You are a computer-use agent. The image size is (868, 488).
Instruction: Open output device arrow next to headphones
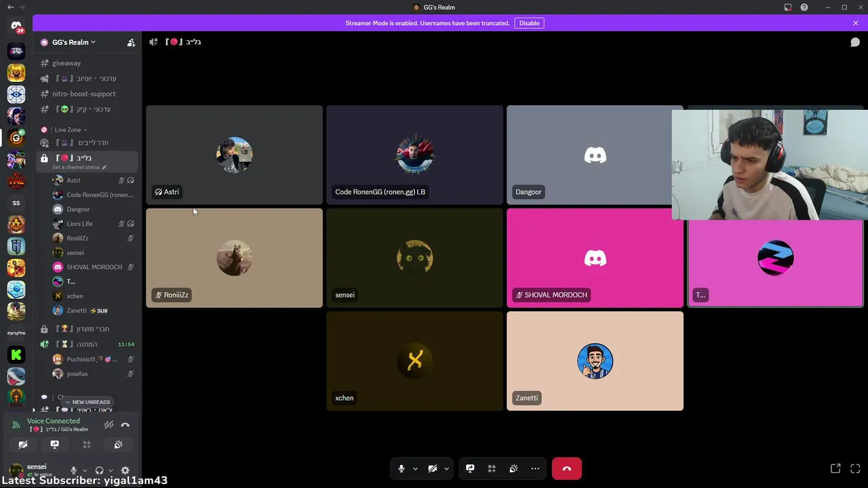tap(111, 470)
